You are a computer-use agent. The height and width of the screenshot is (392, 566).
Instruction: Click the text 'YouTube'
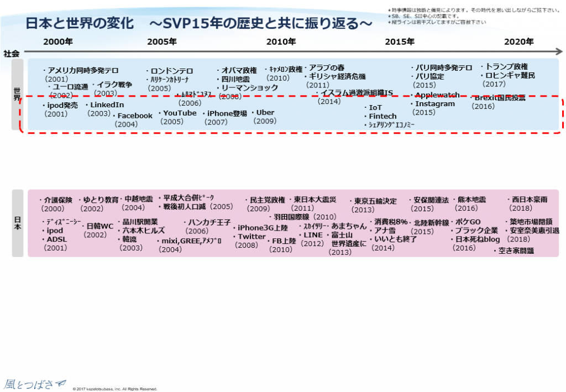(180, 113)
